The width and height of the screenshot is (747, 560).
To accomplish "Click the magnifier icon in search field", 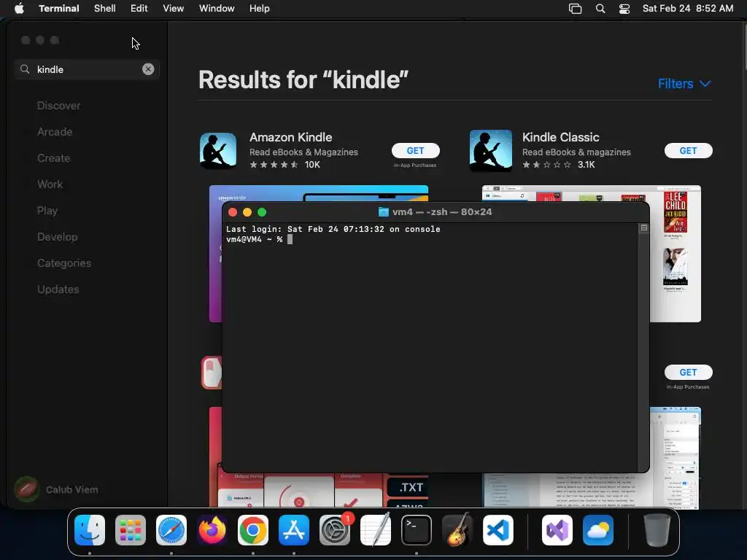I will pos(25,69).
